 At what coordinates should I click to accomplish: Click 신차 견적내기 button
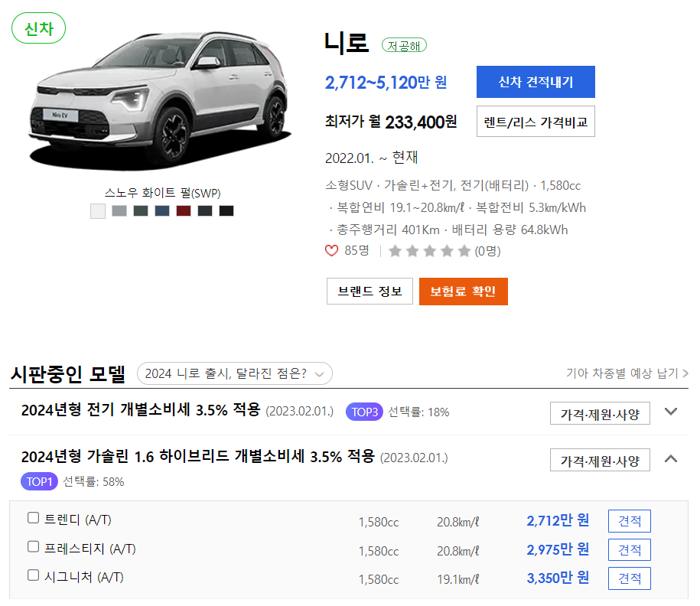tap(536, 82)
